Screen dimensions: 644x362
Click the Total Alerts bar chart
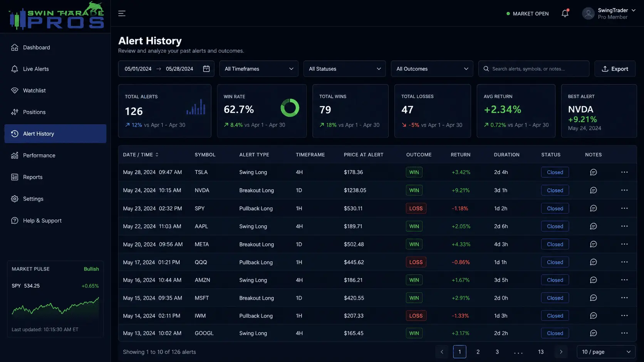pos(196,107)
